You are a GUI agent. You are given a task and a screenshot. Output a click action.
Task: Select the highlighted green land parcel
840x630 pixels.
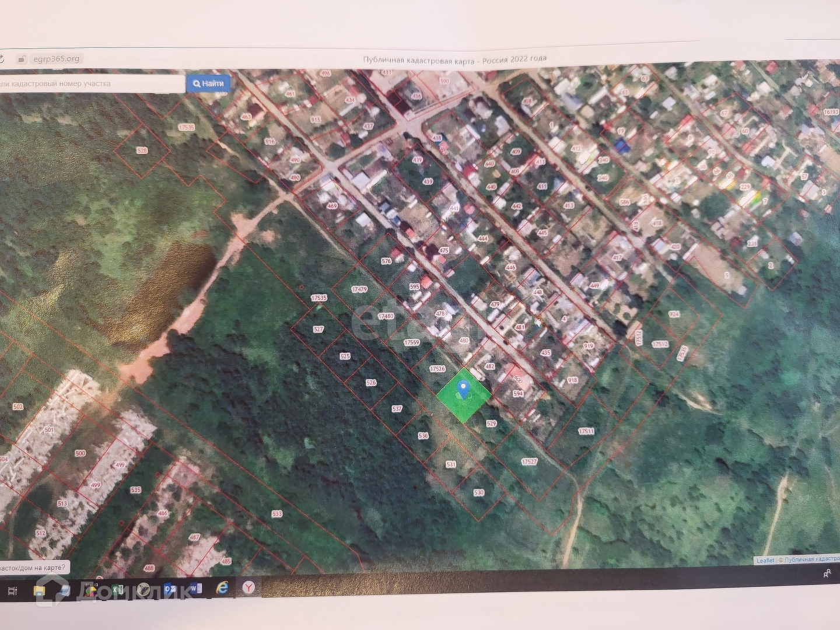click(464, 395)
